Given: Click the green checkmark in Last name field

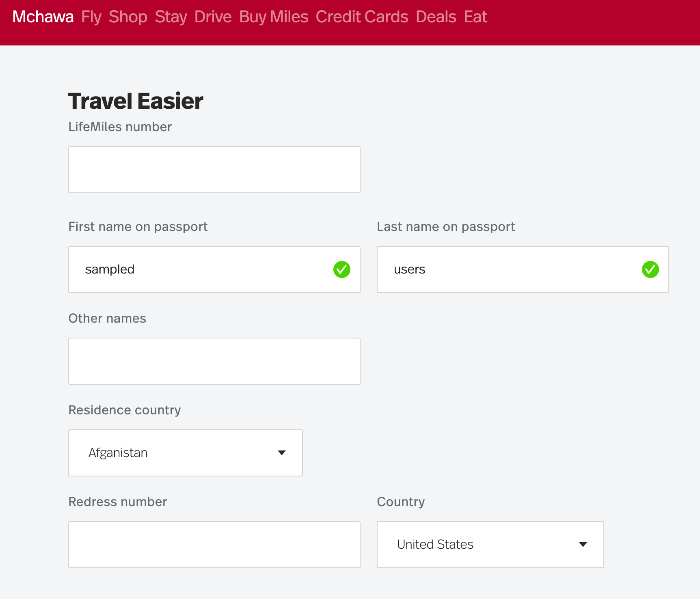Looking at the screenshot, I should click(650, 269).
